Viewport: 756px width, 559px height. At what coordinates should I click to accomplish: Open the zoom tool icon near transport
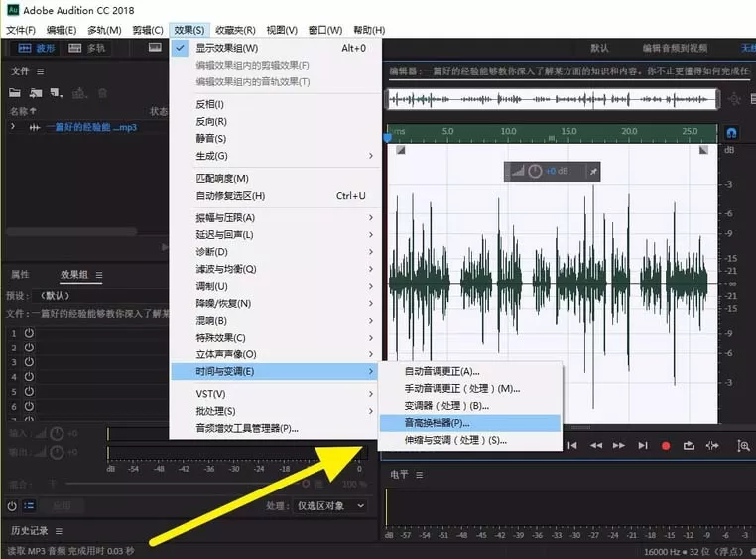point(743,446)
